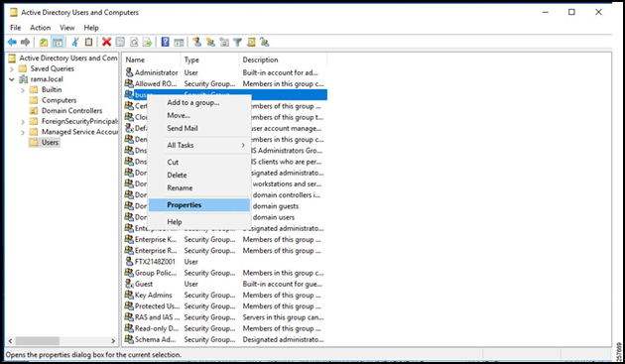Toggle the Show/Hide Action Pane toolbar icon
625x364 pixels.
pos(179,42)
